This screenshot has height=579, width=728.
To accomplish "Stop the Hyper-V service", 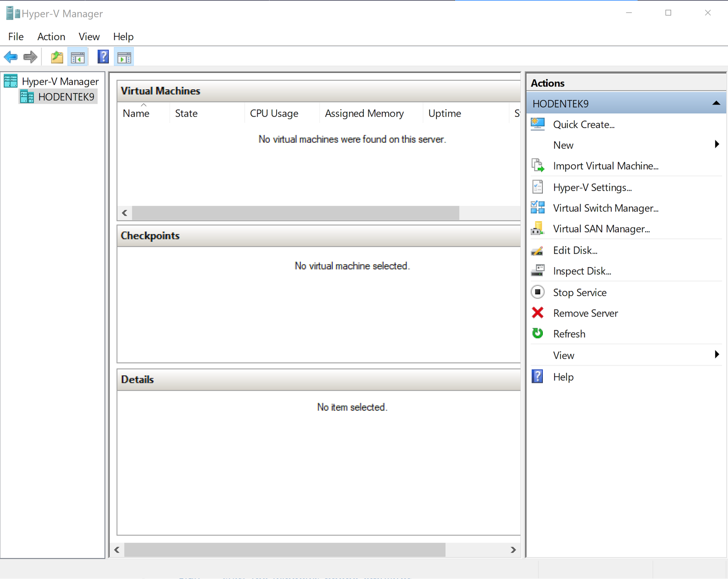I will 579,292.
